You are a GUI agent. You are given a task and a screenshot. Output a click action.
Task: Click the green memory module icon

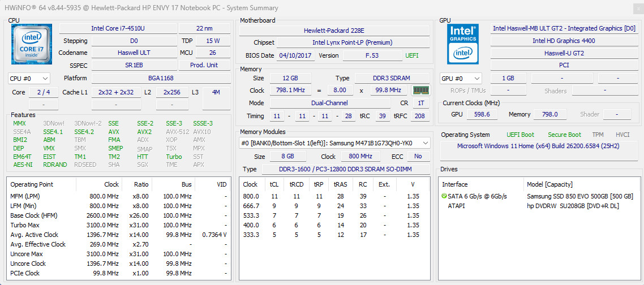[420, 90]
